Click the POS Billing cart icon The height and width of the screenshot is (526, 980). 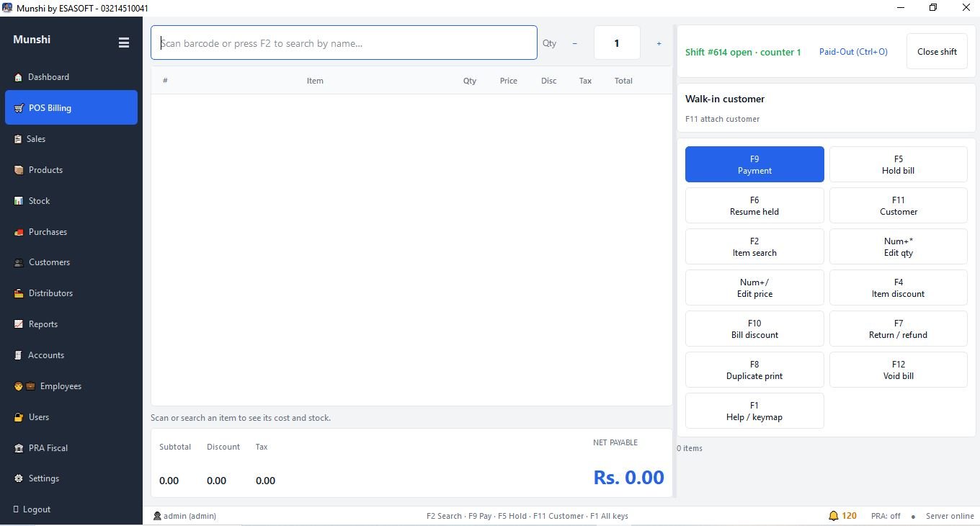coord(19,108)
